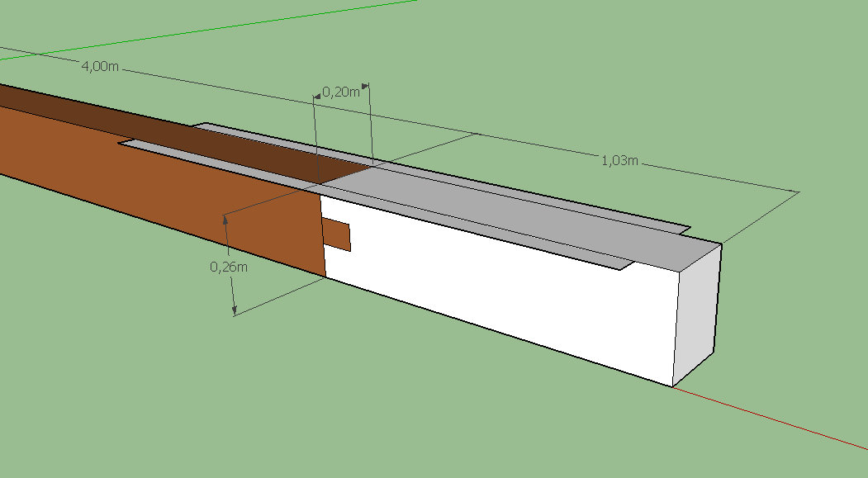Select the 4,00m dimension label
The width and height of the screenshot is (868, 478).
pos(100,66)
